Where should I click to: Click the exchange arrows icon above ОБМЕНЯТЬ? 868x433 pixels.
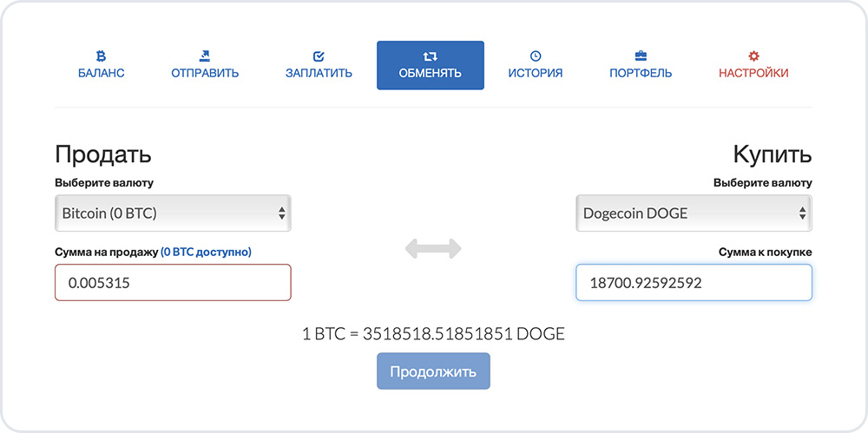[x=430, y=56]
